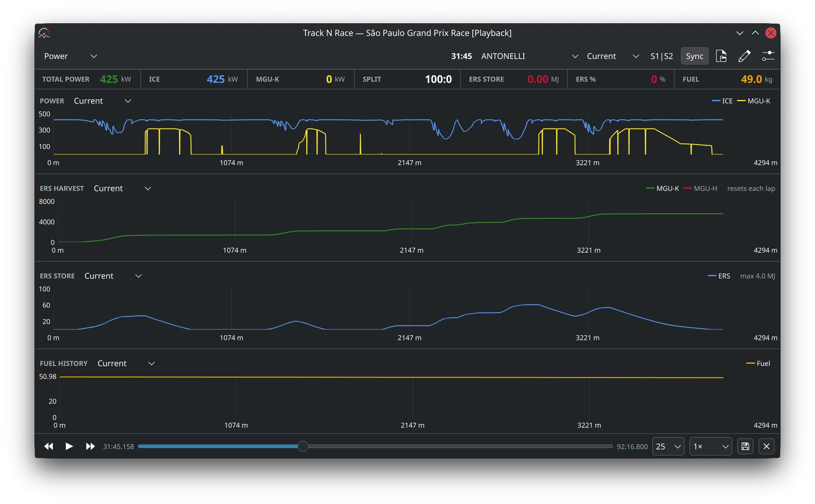Close the window with the red X button
This screenshot has width=815, height=504.
coord(771,33)
